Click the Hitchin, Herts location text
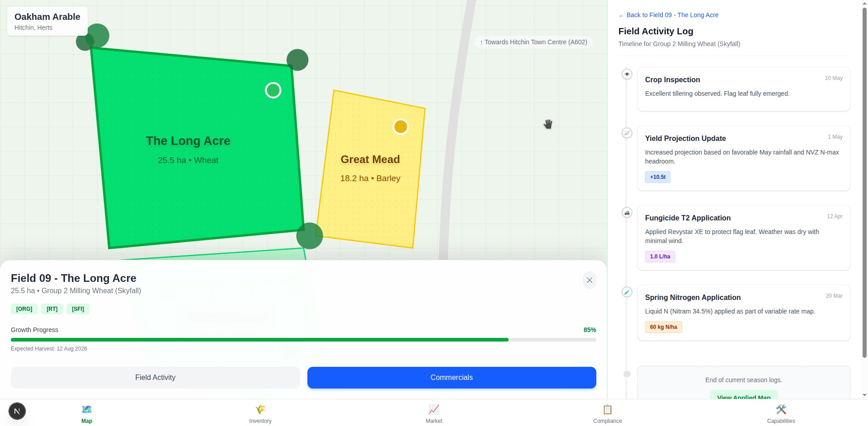This screenshot has height=426, width=868. [33, 28]
